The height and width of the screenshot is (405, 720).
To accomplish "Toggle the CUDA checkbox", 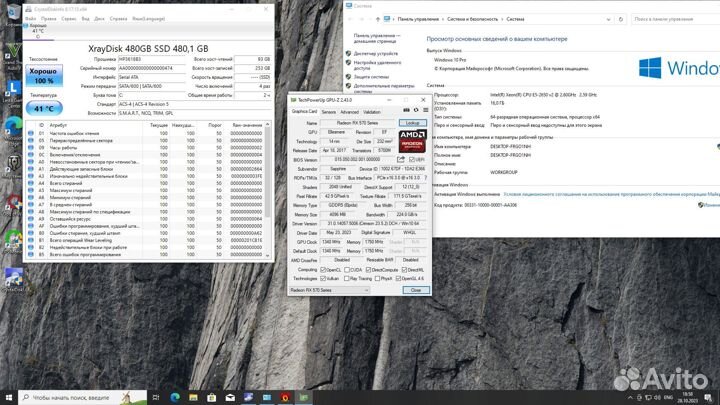I will coord(347,270).
